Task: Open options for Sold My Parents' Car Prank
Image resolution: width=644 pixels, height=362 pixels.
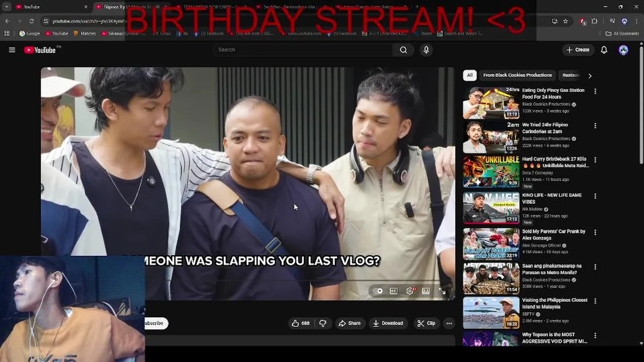Action: [x=595, y=232]
